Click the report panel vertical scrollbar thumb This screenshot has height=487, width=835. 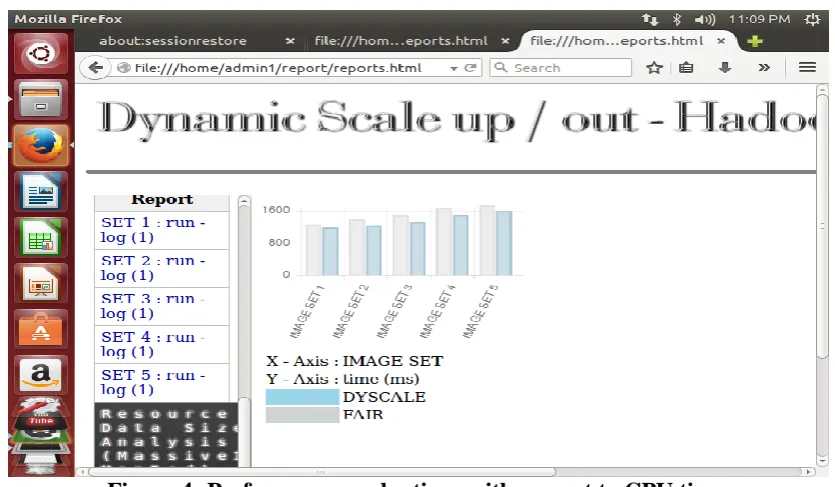244,302
